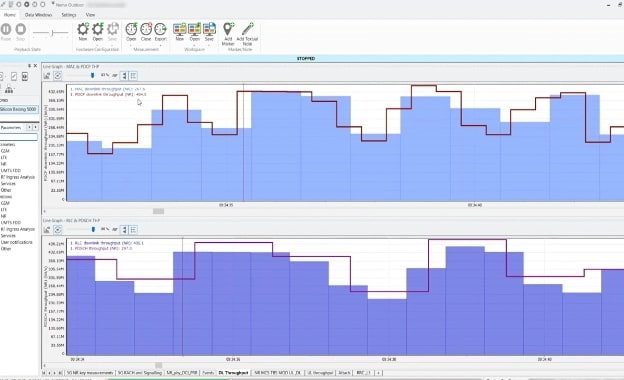This screenshot has width=624, height=380.
Task: Open the 5G RACH and Signalling sheet tab
Action: [x=140, y=373]
